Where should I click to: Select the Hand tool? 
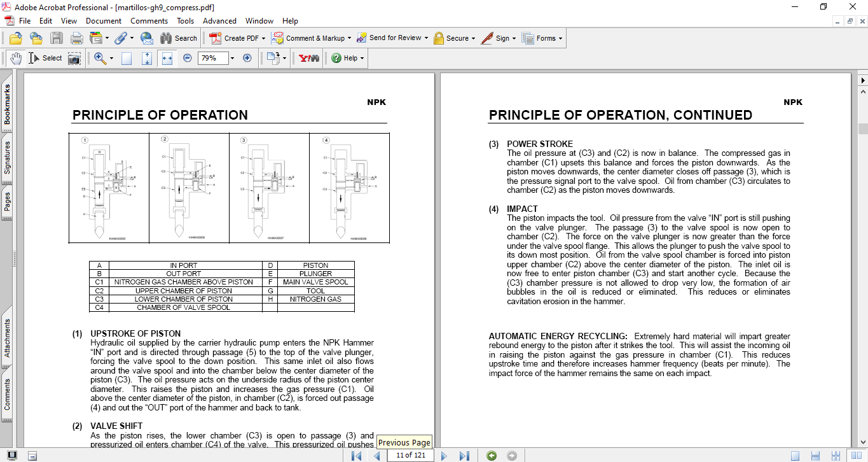tap(15, 58)
